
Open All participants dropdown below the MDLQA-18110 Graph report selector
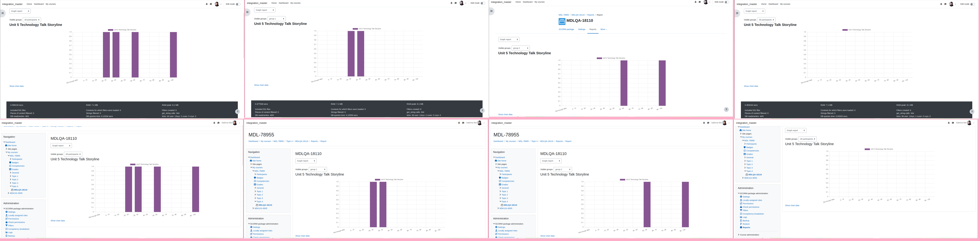tap(73, 154)
